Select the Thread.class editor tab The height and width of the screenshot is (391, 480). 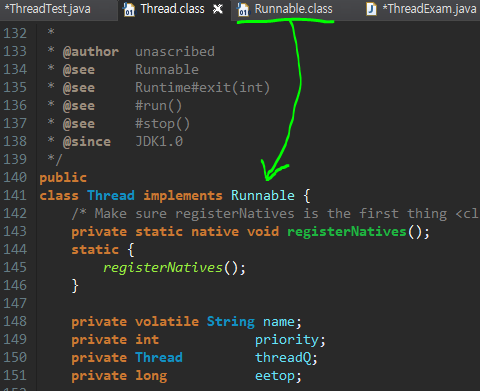pyautogui.click(x=173, y=9)
